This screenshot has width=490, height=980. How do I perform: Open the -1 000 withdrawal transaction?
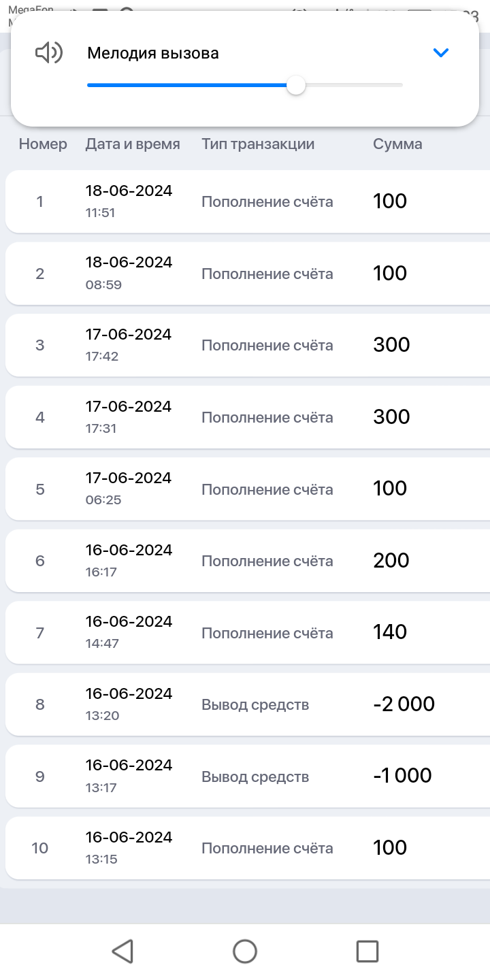pos(248,777)
